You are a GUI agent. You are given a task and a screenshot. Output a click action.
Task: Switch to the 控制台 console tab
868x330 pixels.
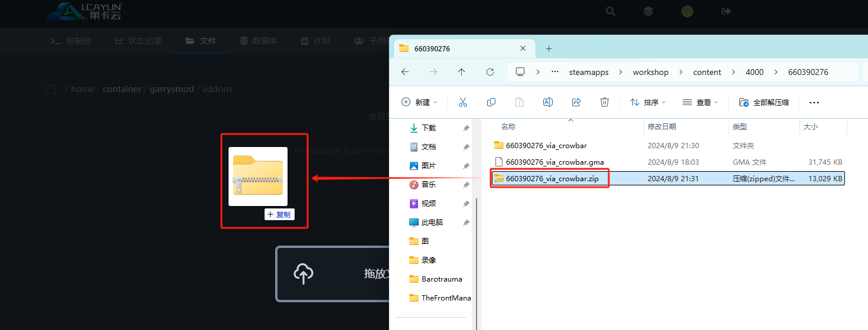71,41
